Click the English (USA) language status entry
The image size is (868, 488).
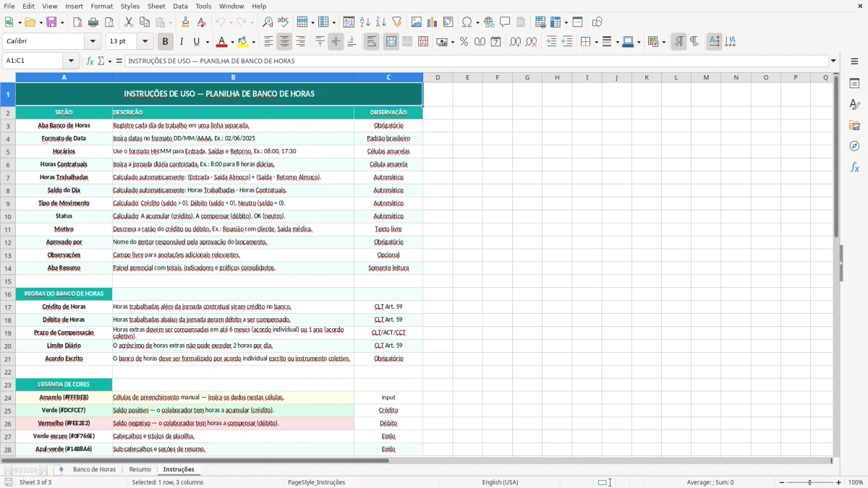(500, 482)
